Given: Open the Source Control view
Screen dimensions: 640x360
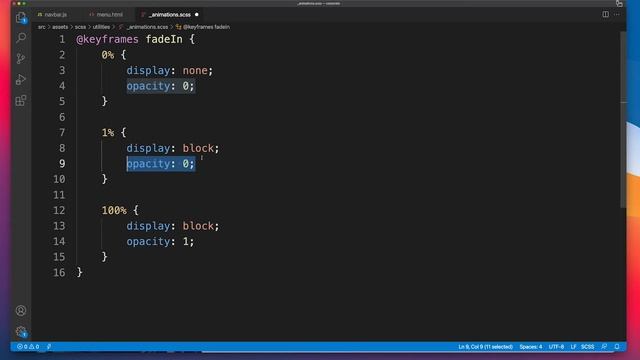Looking at the screenshot, I should [21, 58].
